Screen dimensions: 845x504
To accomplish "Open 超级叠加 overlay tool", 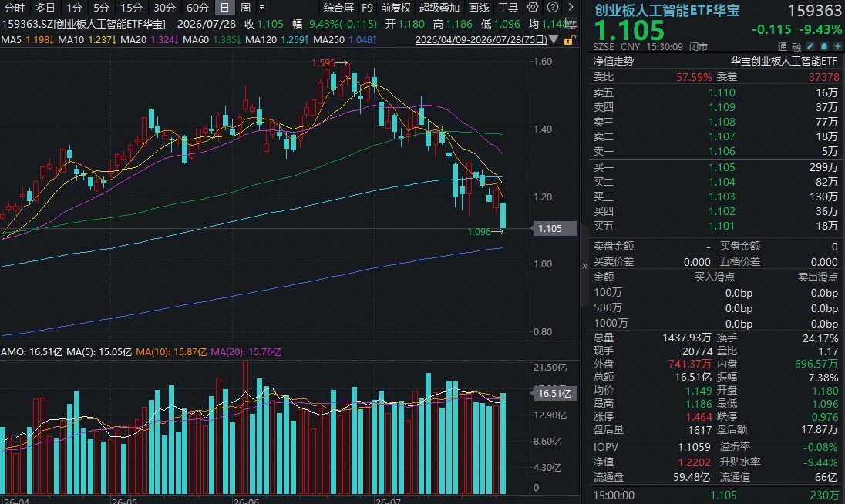I will (x=439, y=8).
